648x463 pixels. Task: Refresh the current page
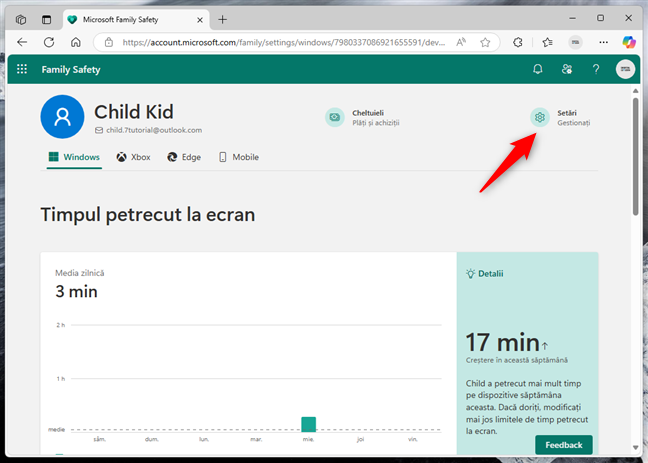coord(49,42)
